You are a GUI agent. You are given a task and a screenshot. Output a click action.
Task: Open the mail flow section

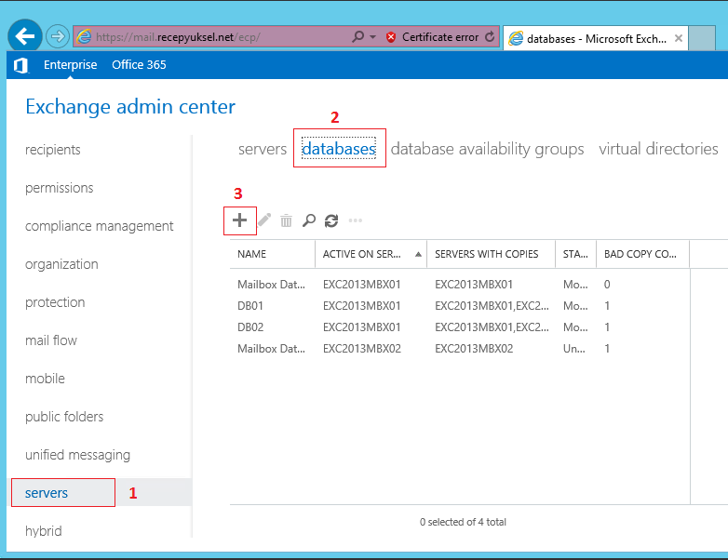point(51,340)
